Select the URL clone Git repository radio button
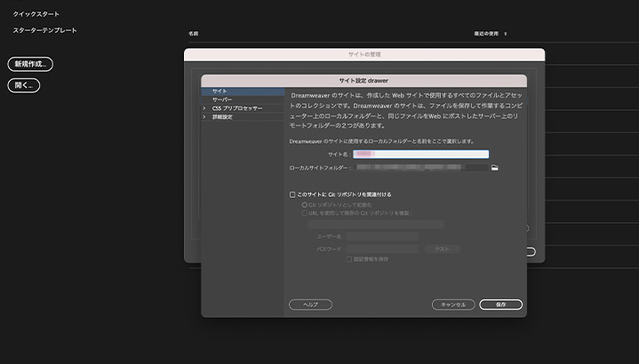This screenshot has width=639, height=364. (x=305, y=213)
